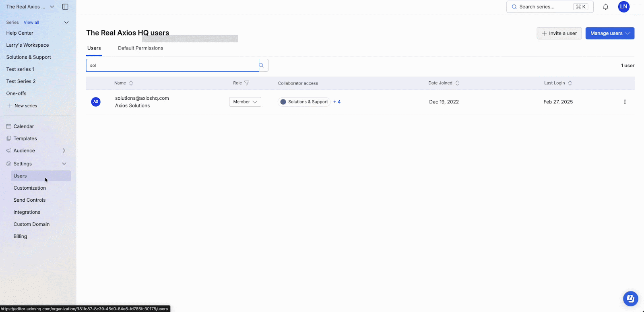Open the Member role dropdown

tap(245, 102)
